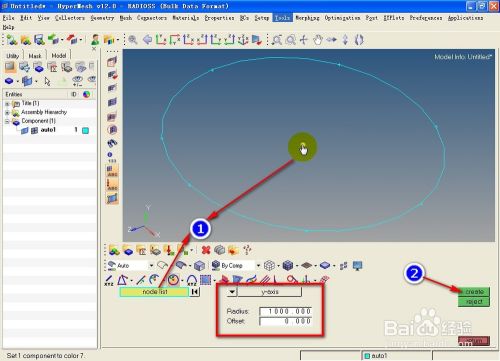Collapse the Component (1) tree node
500x361 pixels.
pyautogui.click(x=7, y=121)
